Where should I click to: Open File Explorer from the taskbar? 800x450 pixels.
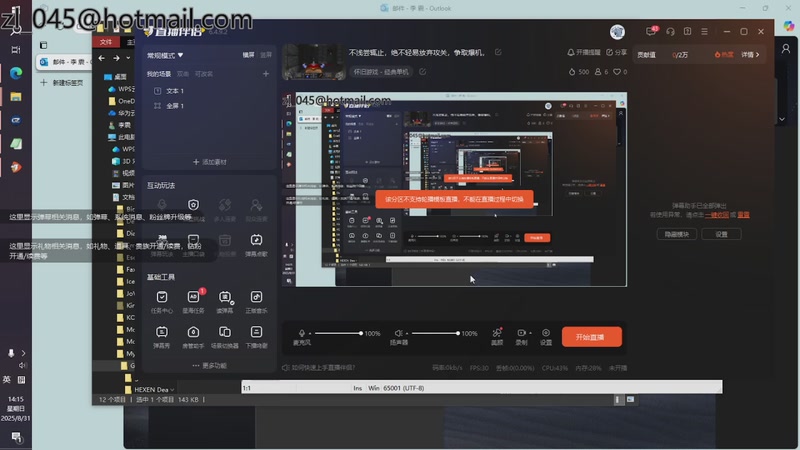coord(16,96)
